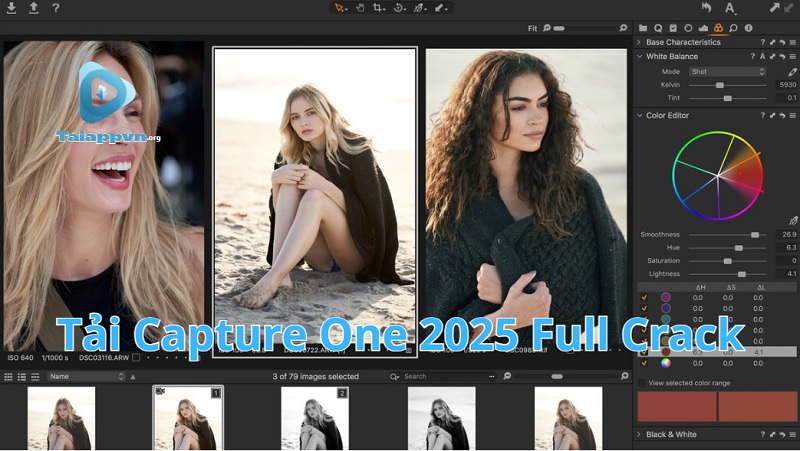This screenshot has height=451, width=800.
Task: Click the viewer zoom slider handle
Action: pyautogui.click(x=559, y=28)
